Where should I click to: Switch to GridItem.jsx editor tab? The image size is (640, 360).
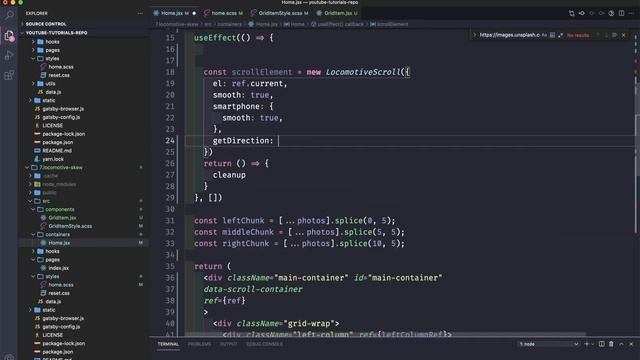coord(338,13)
